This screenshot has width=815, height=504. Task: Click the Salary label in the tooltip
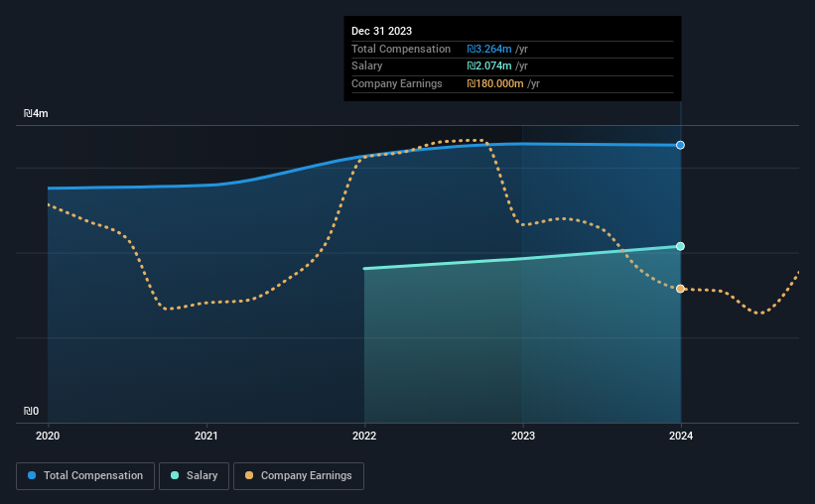pyautogui.click(x=367, y=66)
